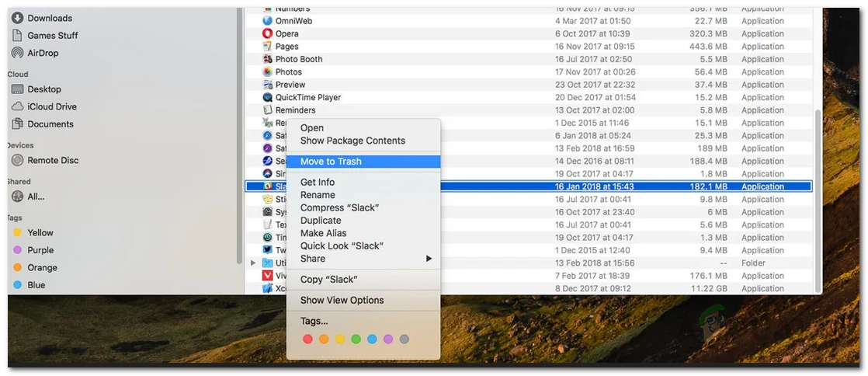Image resolution: width=868 pixels, height=376 pixels.
Task: Click the Pages app icon
Action: pyautogui.click(x=267, y=47)
